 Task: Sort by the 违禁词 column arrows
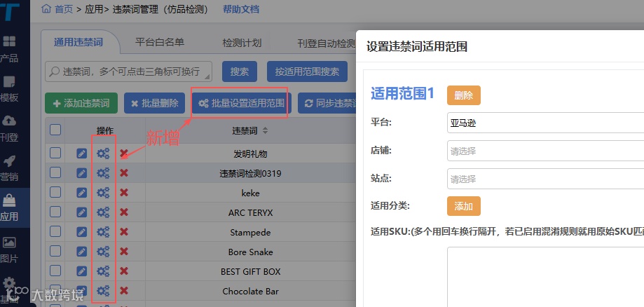[266, 130]
